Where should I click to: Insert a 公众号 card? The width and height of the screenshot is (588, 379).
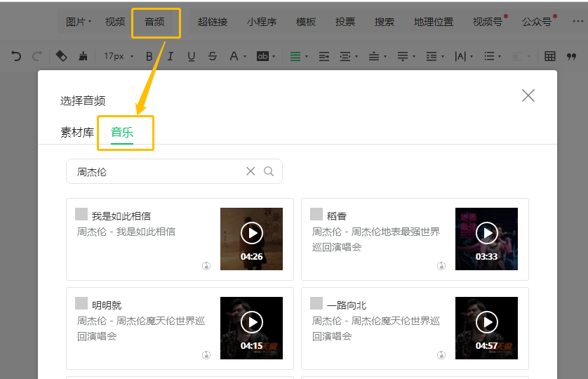click(537, 22)
